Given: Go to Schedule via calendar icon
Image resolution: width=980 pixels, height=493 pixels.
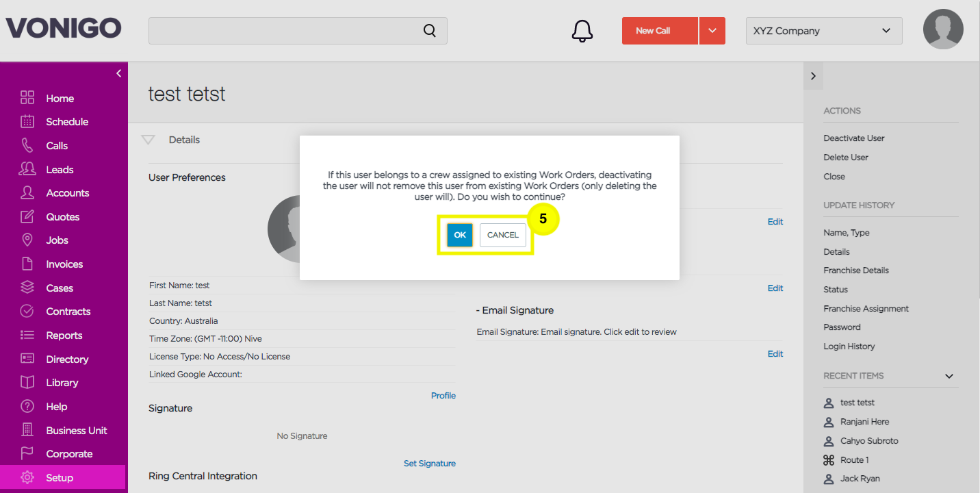Looking at the screenshot, I should click(27, 122).
